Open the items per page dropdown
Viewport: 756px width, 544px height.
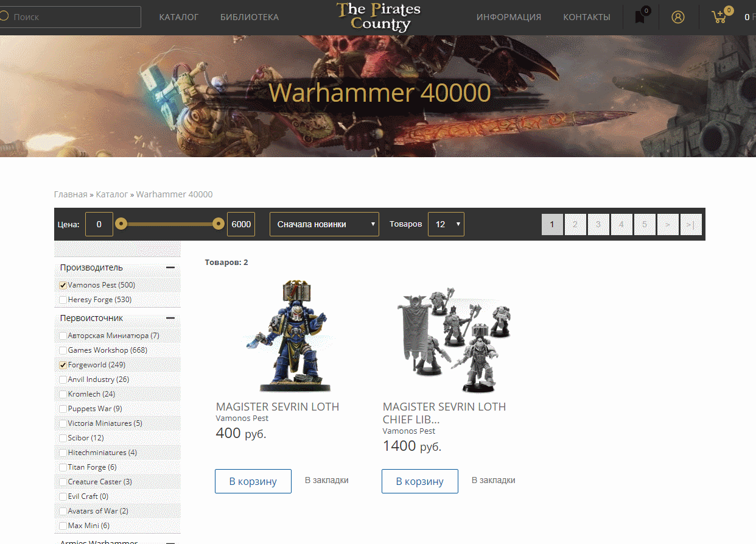coord(446,224)
